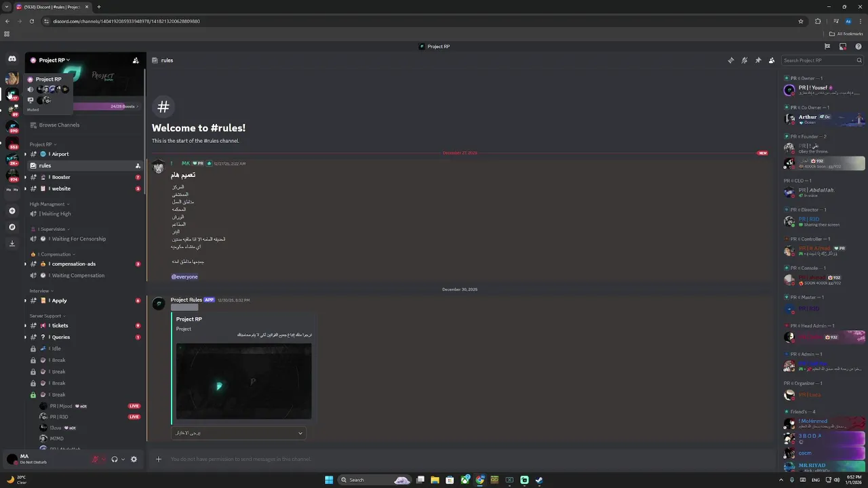The width and height of the screenshot is (868, 488).
Task: Open the Apply channel
Action: (85, 300)
